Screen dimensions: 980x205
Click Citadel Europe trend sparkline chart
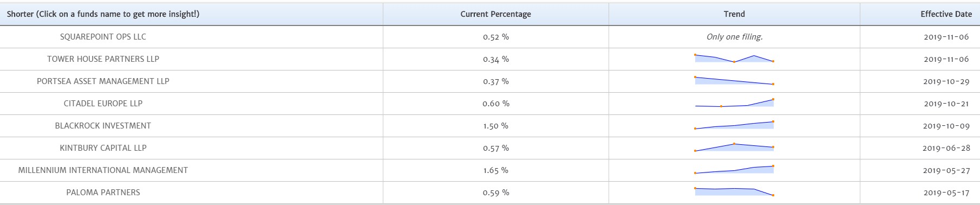pos(734,103)
